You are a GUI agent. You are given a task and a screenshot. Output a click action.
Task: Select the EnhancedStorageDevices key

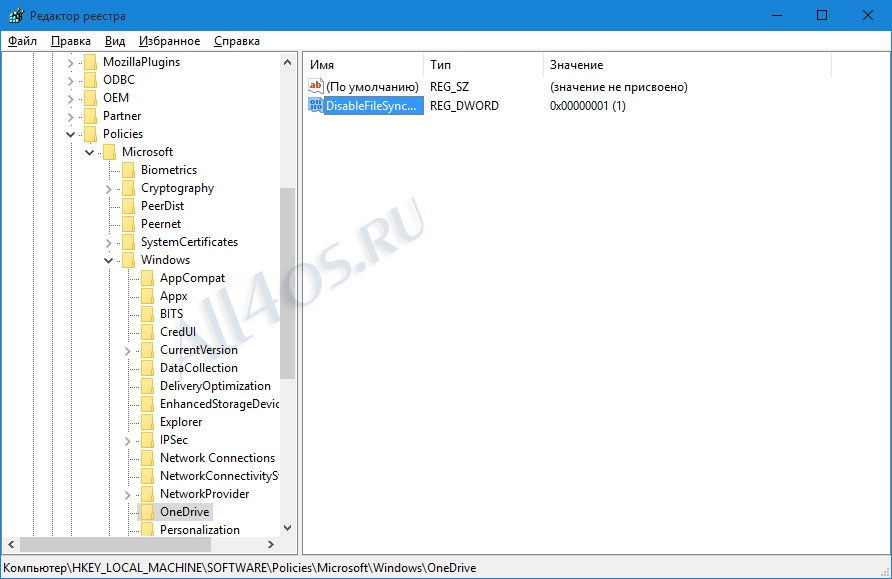(x=219, y=404)
